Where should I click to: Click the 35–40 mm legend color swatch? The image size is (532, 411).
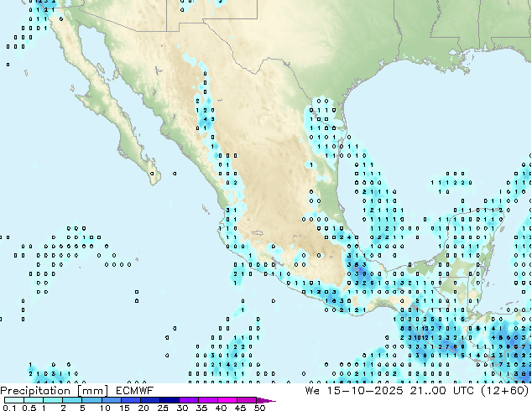[x=207, y=400]
